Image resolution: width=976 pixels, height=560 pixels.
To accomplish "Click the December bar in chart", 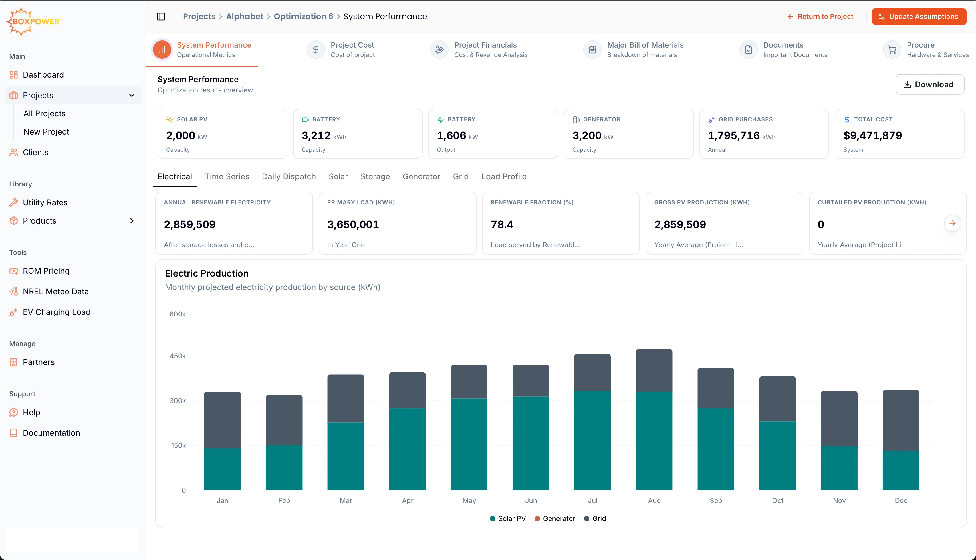I will 901,440.
